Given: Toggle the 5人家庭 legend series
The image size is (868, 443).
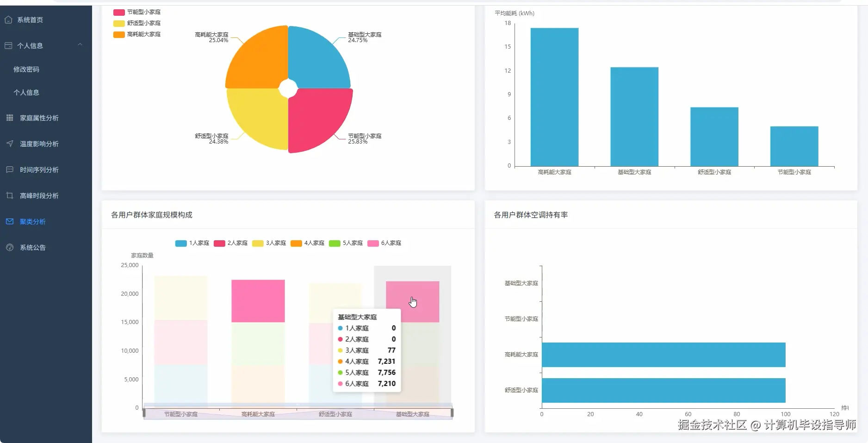Looking at the screenshot, I should click(346, 243).
